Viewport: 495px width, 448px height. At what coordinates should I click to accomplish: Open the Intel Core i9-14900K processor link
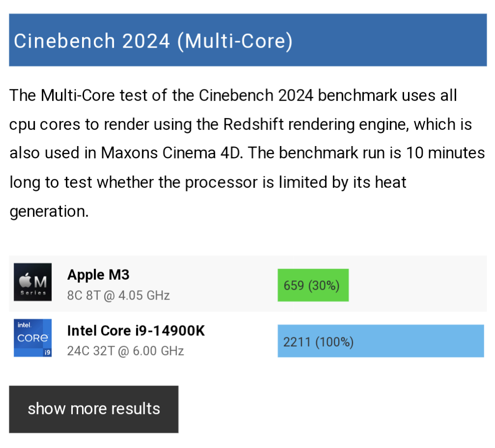point(136,330)
